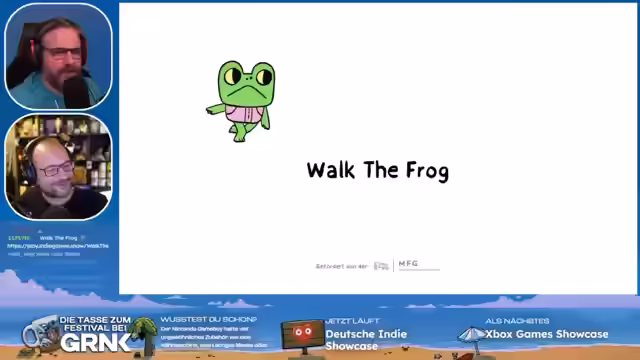This screenshot has width=640, height=360.
Task: Click the green frog character
Action: [x=241, y=101]
